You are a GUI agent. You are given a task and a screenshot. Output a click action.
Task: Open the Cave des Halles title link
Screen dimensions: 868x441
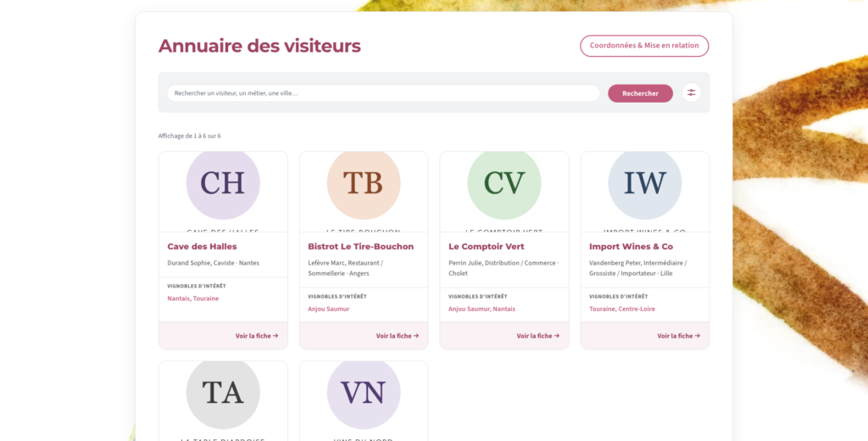coord(202,247)
